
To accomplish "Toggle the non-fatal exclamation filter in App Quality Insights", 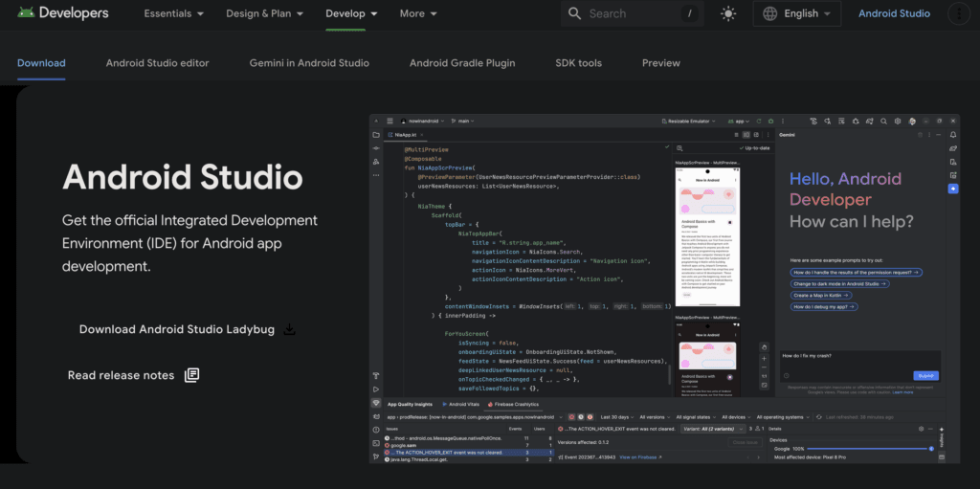I will pos(590,416).
